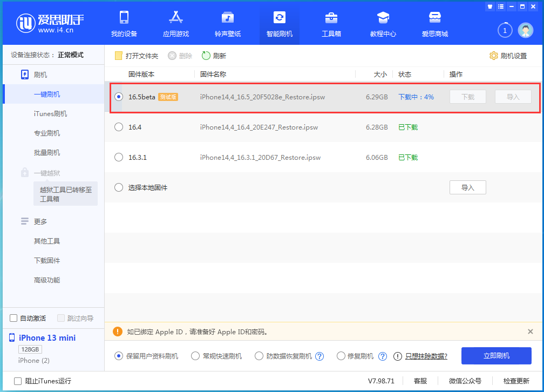Open the title bar list menu icon

tap(501, 6)
